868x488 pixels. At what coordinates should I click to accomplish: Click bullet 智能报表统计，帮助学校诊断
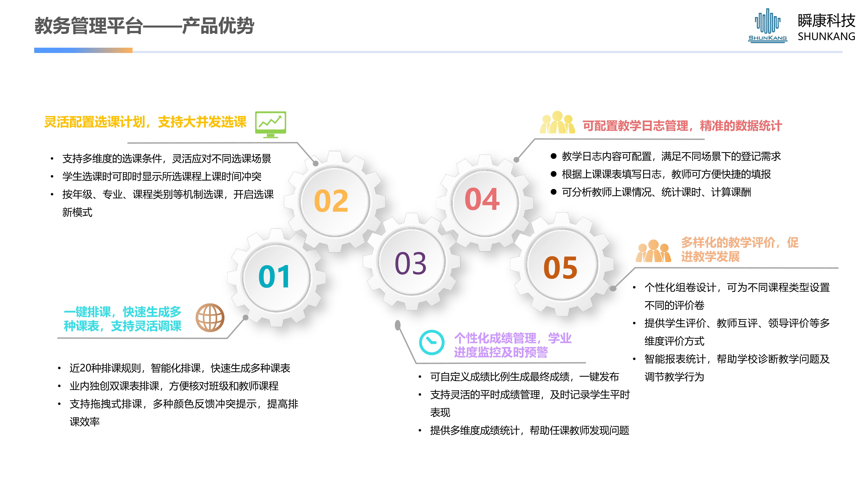[x=737, y=368]
